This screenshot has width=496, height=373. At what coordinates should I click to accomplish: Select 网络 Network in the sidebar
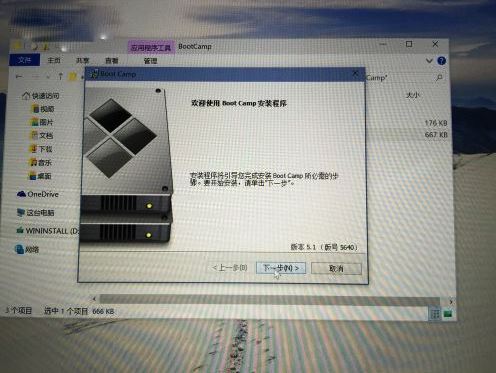click(x=27, y=249)
